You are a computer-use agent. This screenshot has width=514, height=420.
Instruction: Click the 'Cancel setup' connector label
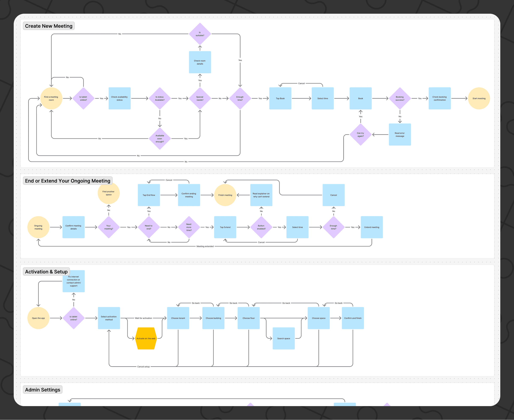(143, 366)
